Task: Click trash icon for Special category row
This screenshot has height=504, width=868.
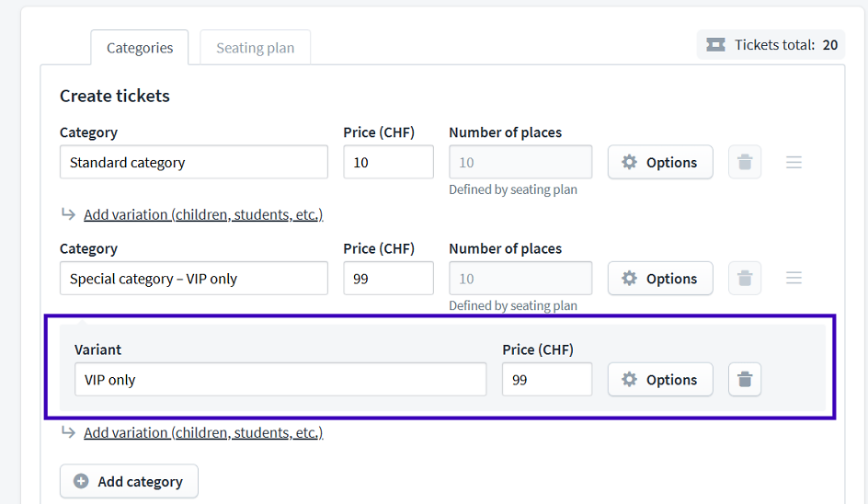Action: coord(745,278)
